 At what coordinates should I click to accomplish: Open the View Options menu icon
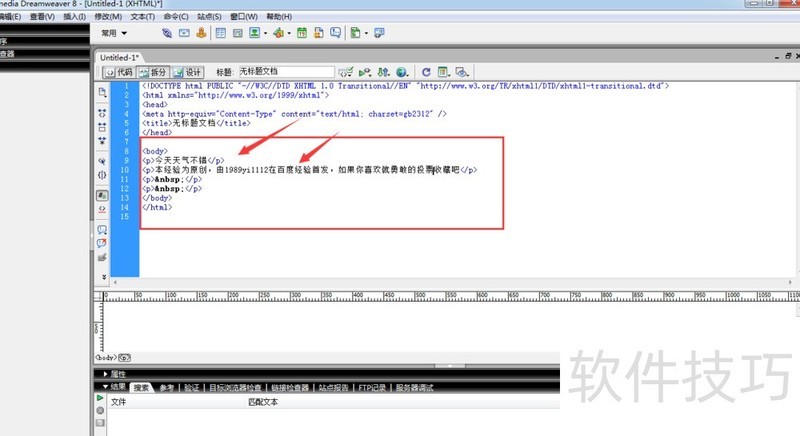click(x=443, y=72)
